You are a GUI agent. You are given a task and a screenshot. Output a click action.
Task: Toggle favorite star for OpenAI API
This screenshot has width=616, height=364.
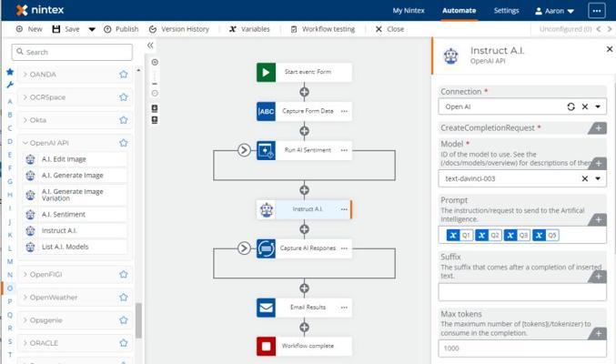tap(124, 143)
